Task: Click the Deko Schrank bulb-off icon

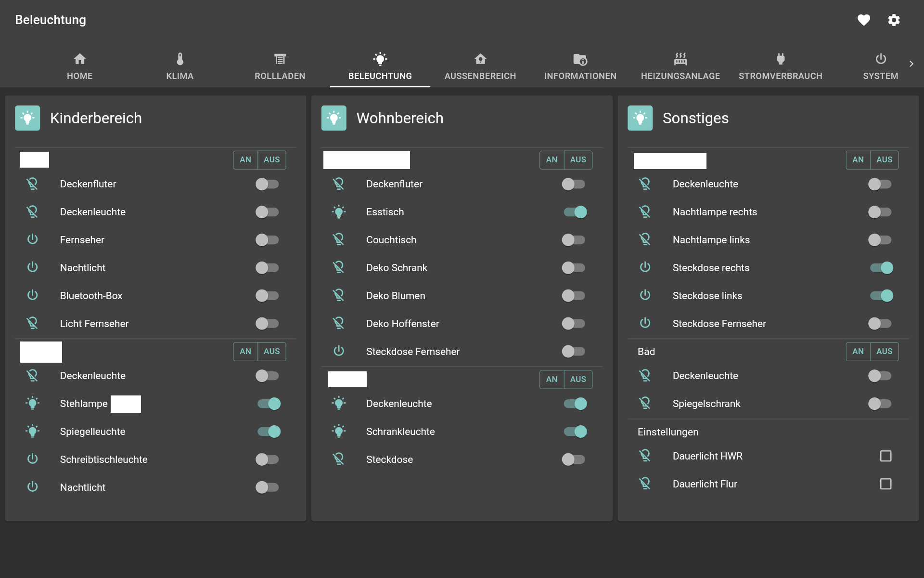Action: point(339,267)
